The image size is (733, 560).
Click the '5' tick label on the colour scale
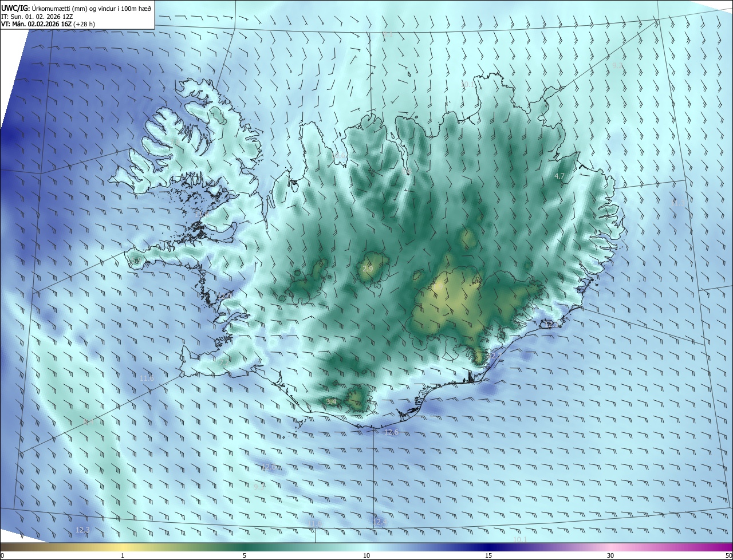click(x=245, y=555)
